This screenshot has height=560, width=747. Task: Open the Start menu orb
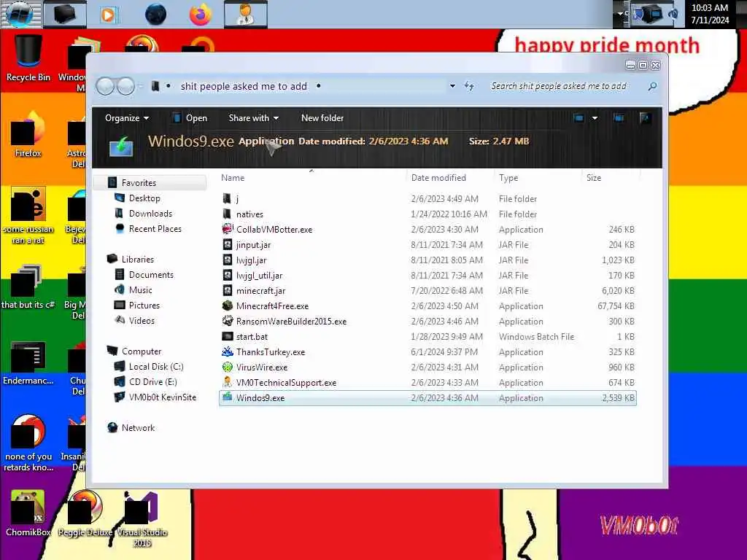click(20, 14)
